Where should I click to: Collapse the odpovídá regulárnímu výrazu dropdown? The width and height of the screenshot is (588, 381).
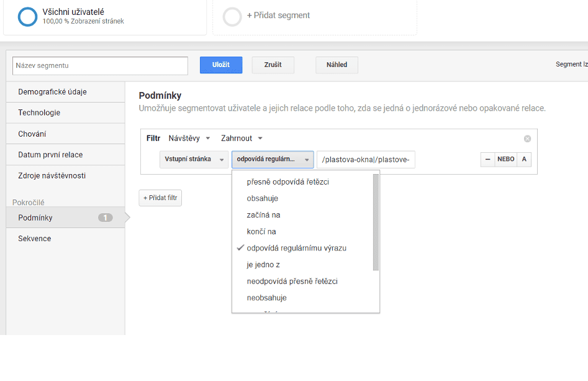click(x=273, y=160)
